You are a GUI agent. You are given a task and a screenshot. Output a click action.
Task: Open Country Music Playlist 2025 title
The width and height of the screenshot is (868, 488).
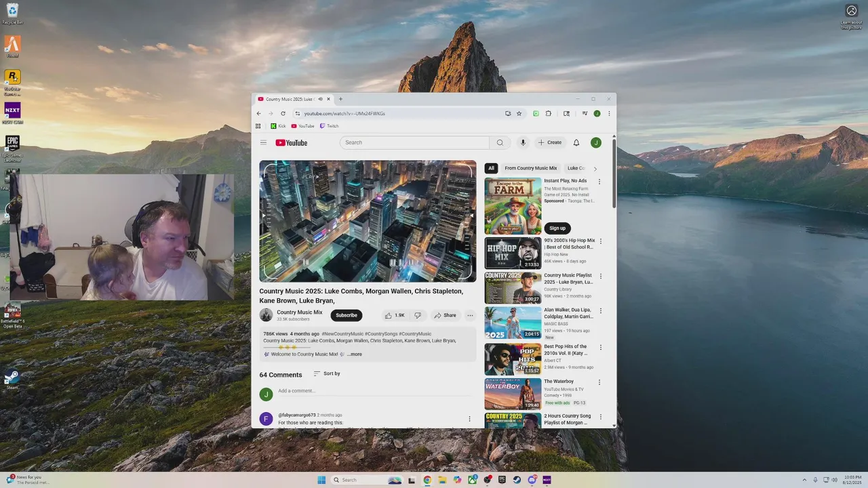(568, 279)
